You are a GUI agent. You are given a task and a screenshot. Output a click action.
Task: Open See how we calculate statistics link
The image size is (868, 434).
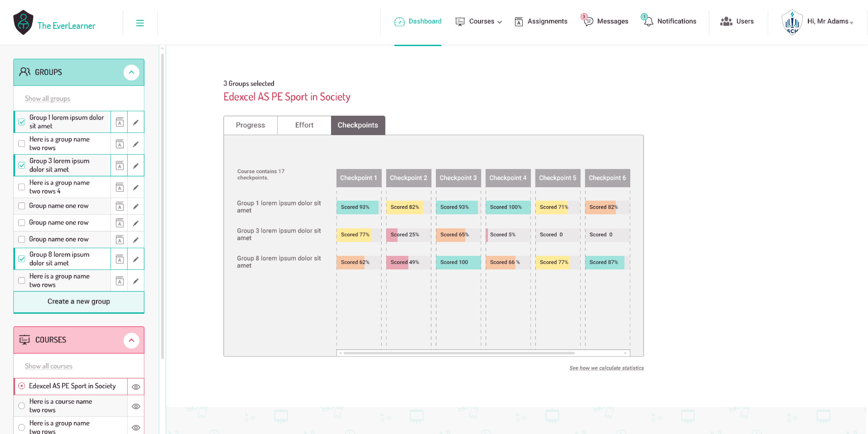607,368
